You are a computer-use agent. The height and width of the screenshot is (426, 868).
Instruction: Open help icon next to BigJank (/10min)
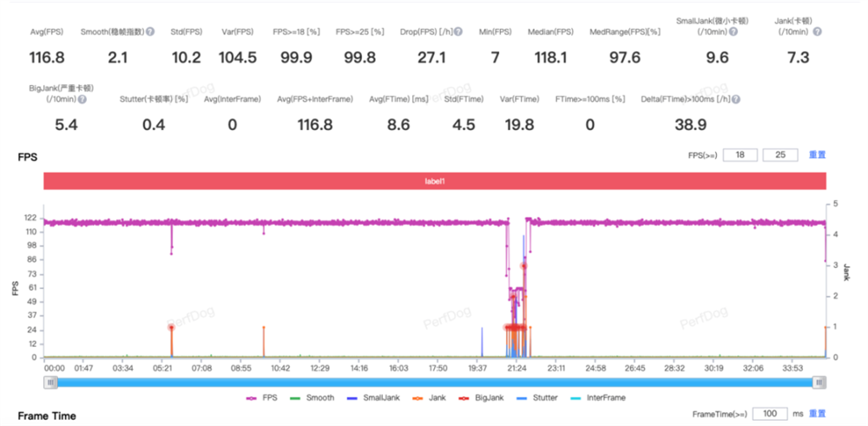tap(82, 100)
